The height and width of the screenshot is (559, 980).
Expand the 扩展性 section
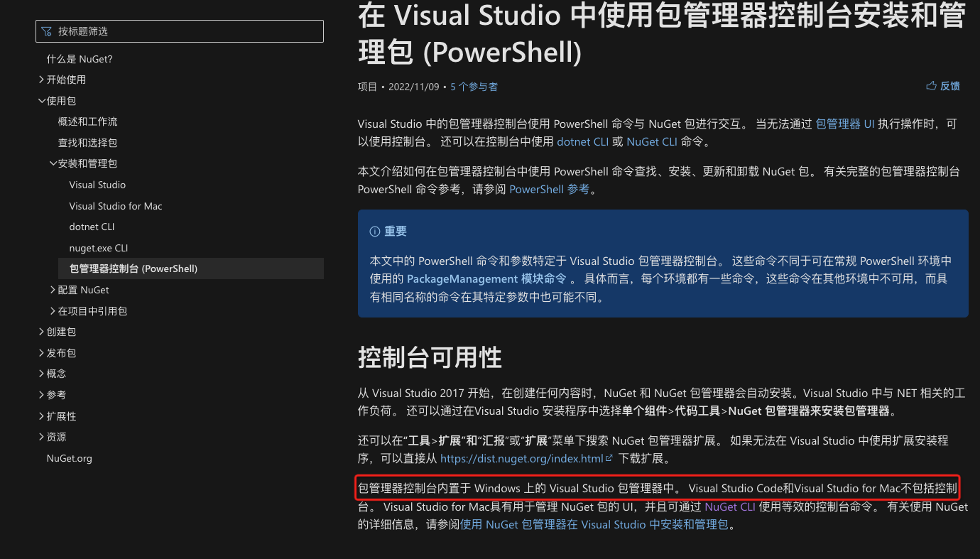click(57, 416)
